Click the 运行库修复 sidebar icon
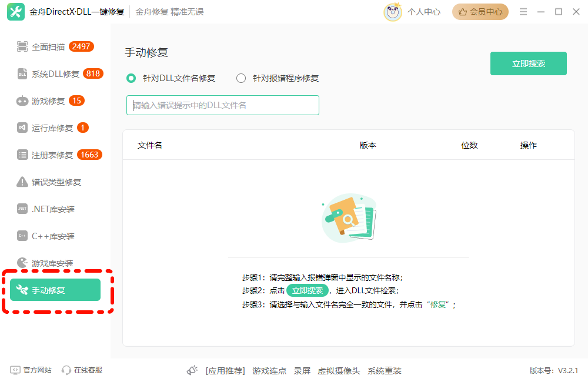The width and height of the screenshot is (588, 382). coord(22,128)
